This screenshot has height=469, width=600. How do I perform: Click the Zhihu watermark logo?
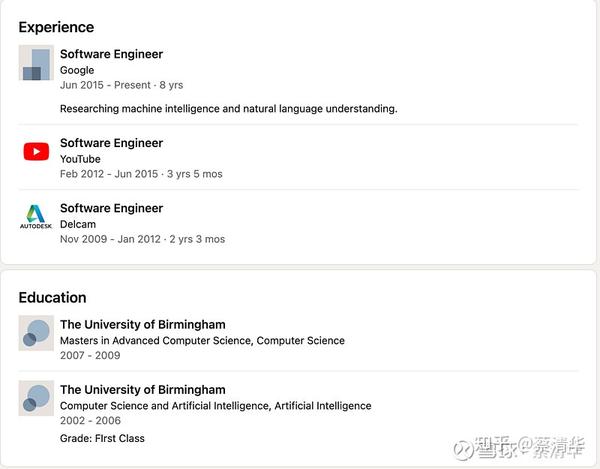tap(520, 448)
